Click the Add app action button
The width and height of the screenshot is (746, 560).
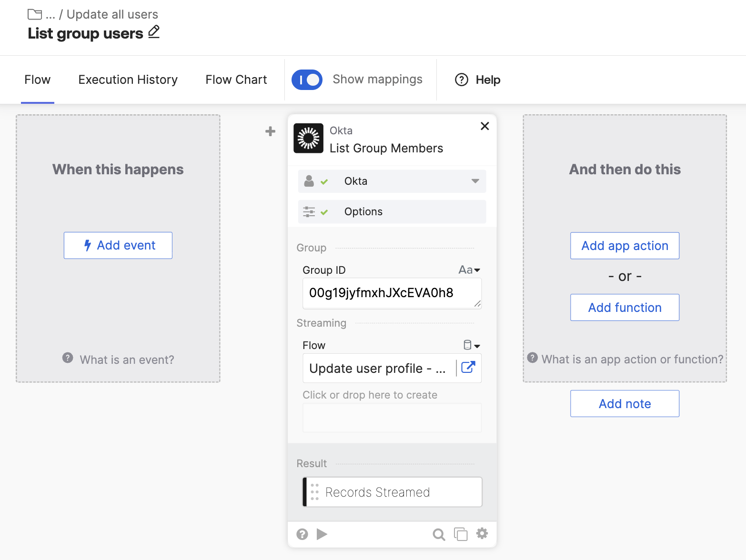[625, 246]
